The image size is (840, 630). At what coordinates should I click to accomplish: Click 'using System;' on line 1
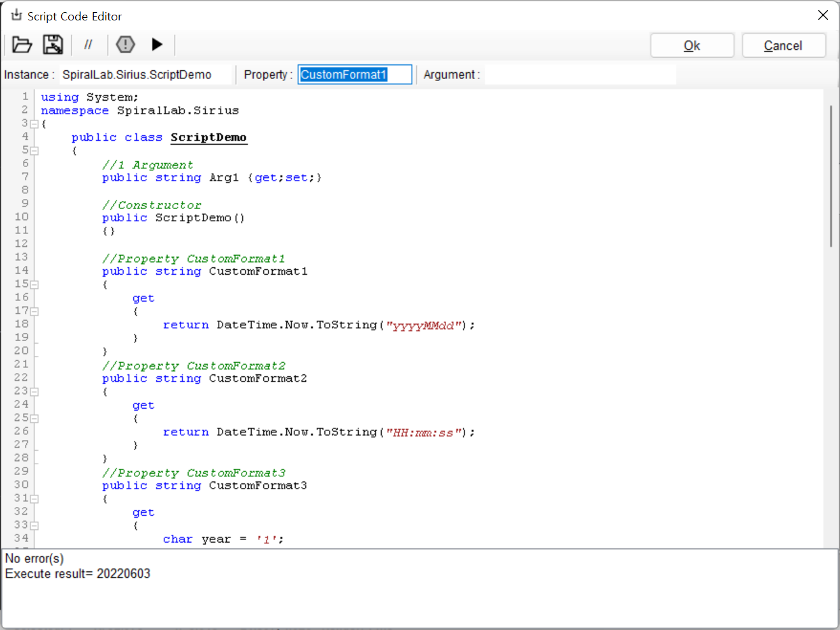90,97
